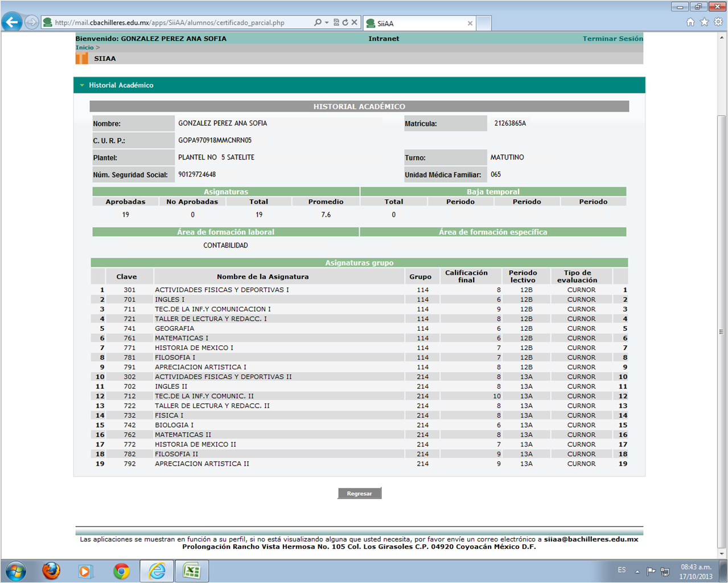Click the MATEMATICAS I subject row
Image resolution: width=728 pixels, height=583 pixels.
[360, 338]
